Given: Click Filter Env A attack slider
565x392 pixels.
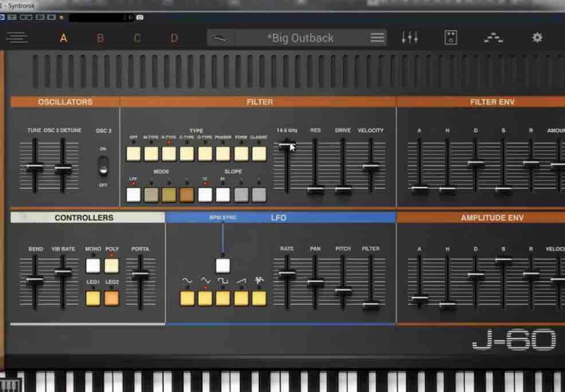Looking at the screenshot, I should click(x=419, y=189).
